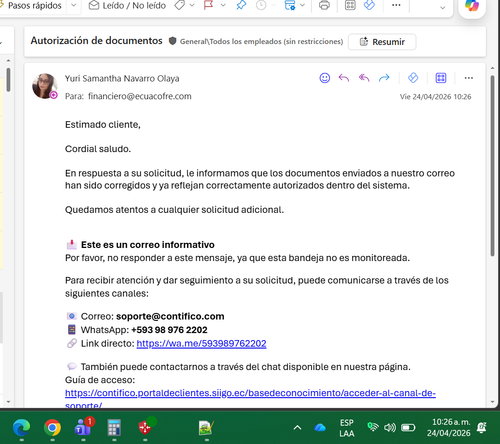Flag this message with the red flag

click(x=208, y=5)
